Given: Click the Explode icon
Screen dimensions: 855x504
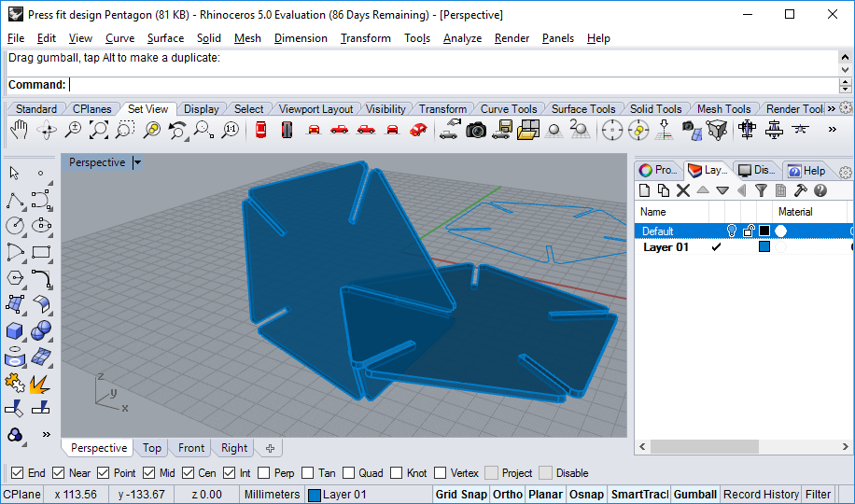Looking at the screenshot, I should 40,384.
